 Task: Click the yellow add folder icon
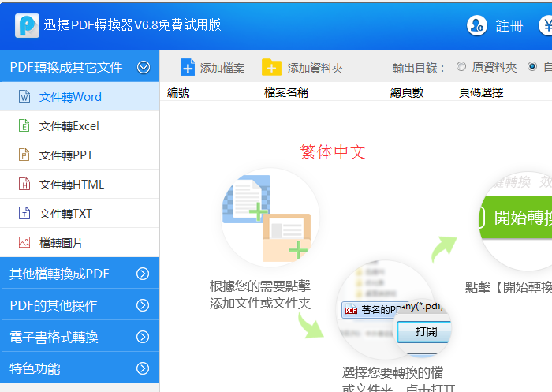coord(271,67)
